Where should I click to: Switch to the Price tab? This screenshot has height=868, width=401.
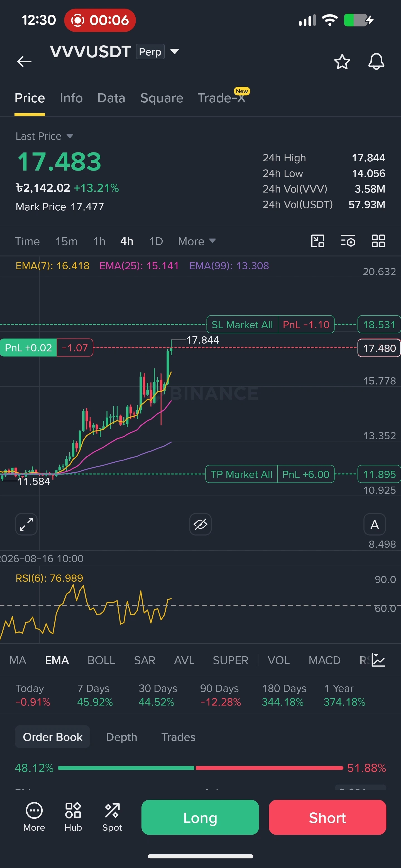click(30, 98)
